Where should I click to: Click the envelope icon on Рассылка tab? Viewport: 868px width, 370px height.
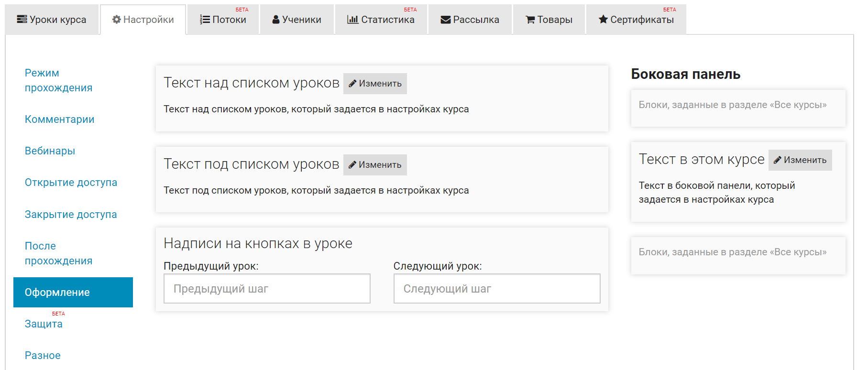pos(445,20)
